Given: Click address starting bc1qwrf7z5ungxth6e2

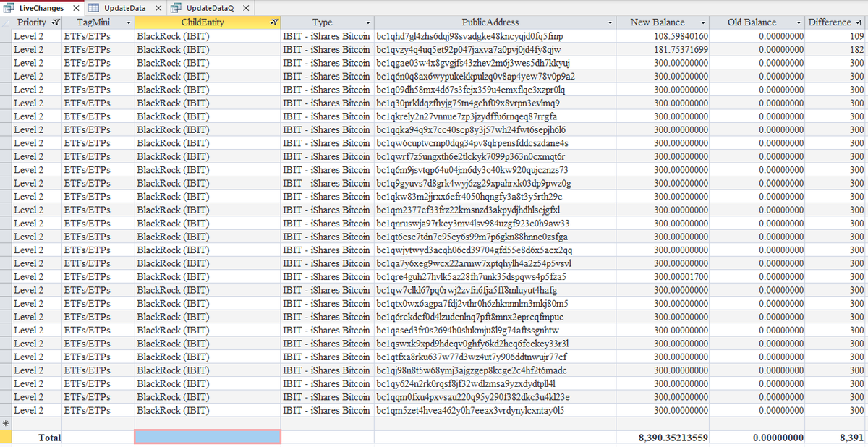Looking at the screenshot, I should click(471, 156).
